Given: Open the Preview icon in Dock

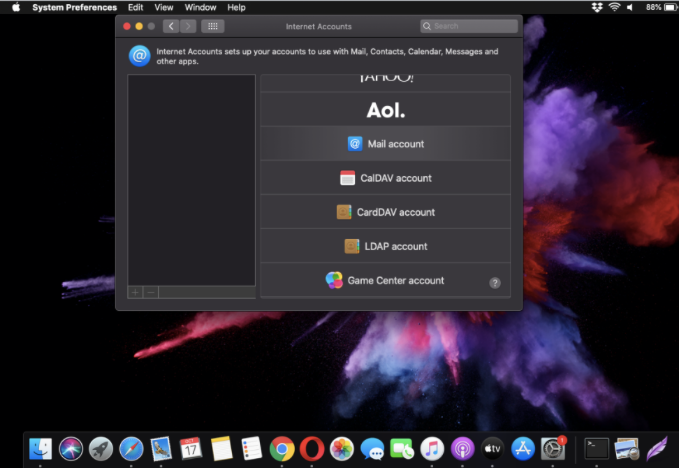Looking at the screenshot, I should click(x=627, y=449).
